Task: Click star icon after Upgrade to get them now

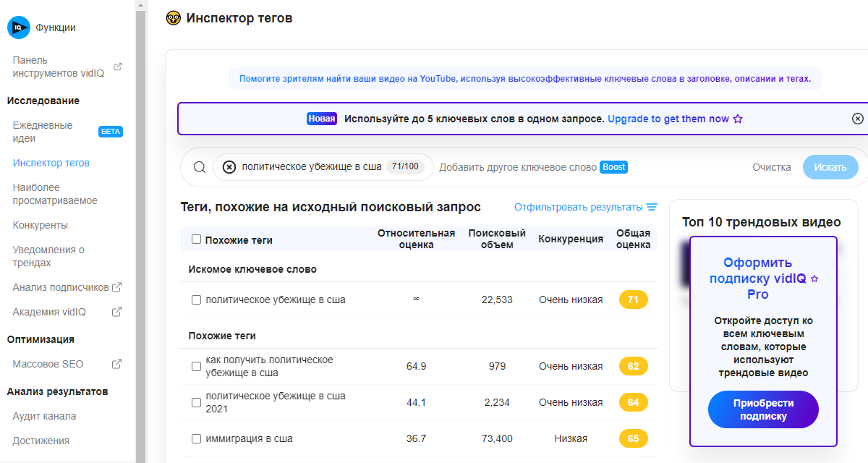Action: pyautogui.click(x=738, y=119)
